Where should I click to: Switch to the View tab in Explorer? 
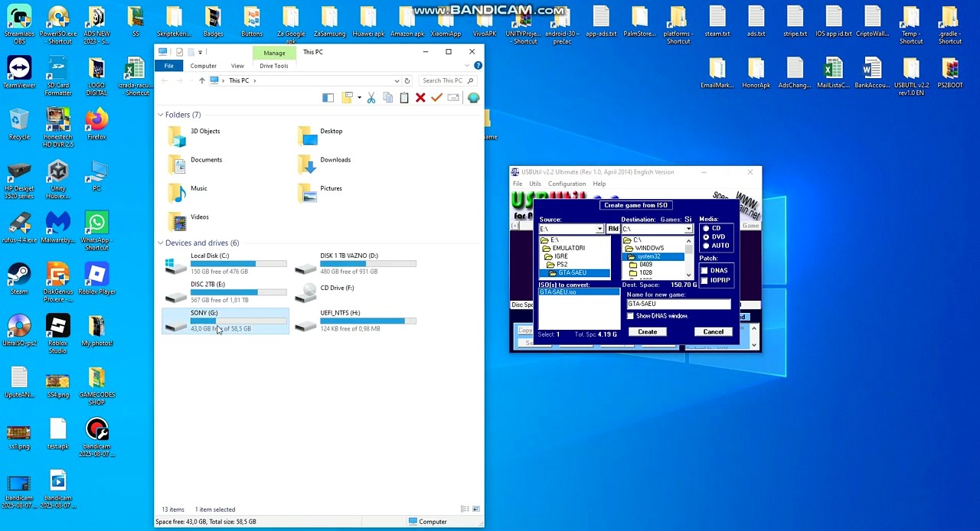point(237,66)
